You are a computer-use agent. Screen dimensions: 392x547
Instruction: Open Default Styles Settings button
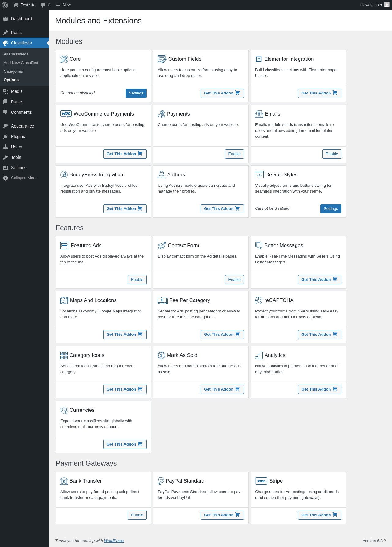pos(331,209)
